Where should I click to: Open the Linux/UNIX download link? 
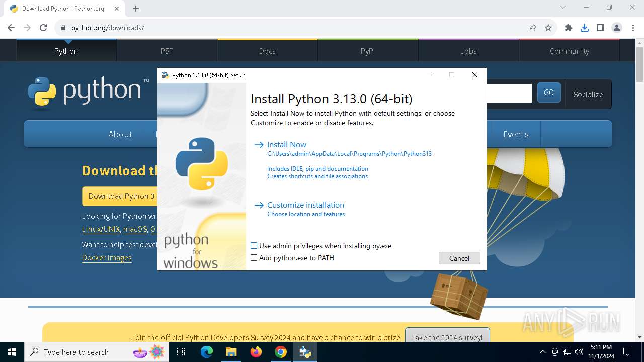101,229
